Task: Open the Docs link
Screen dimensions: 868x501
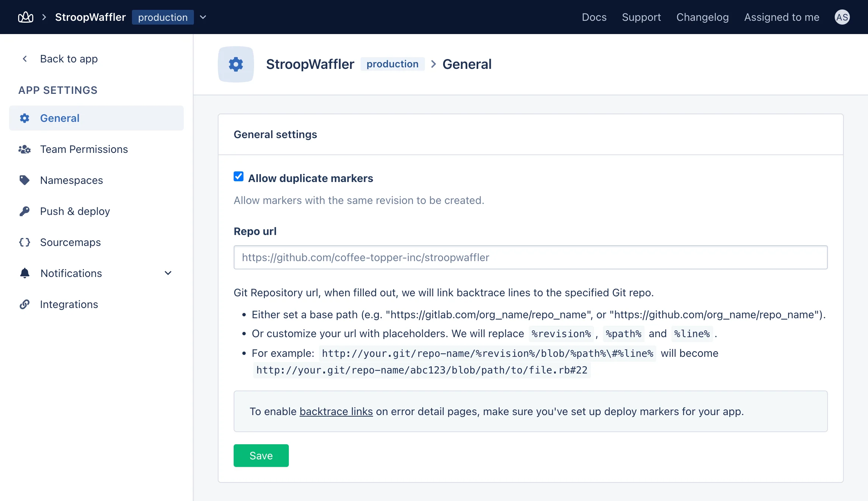Action: click(594, 17)
